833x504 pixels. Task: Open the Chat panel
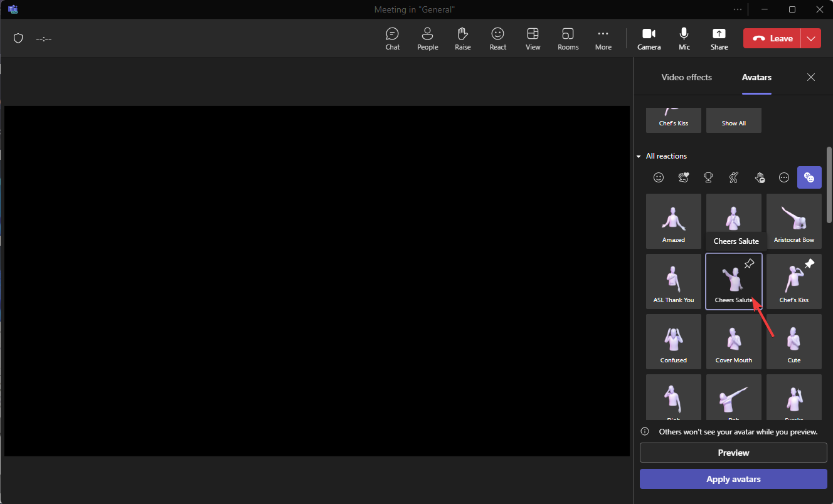click(393, 38)
